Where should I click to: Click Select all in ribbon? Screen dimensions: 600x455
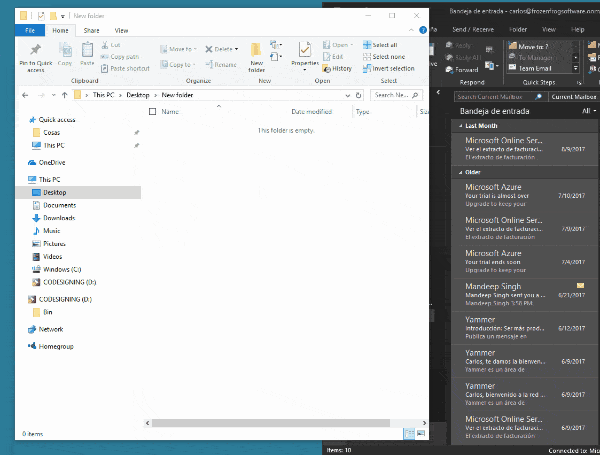click(x=380, y=45)
